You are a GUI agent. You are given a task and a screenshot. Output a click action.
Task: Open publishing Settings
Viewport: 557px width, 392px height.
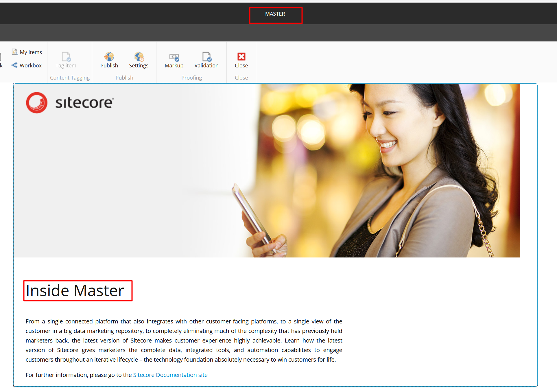(x=139, y=60)
